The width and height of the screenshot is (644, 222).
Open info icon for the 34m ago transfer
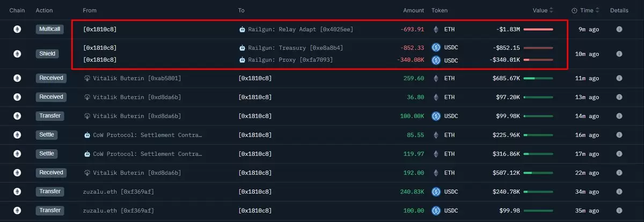coord(619,191)
